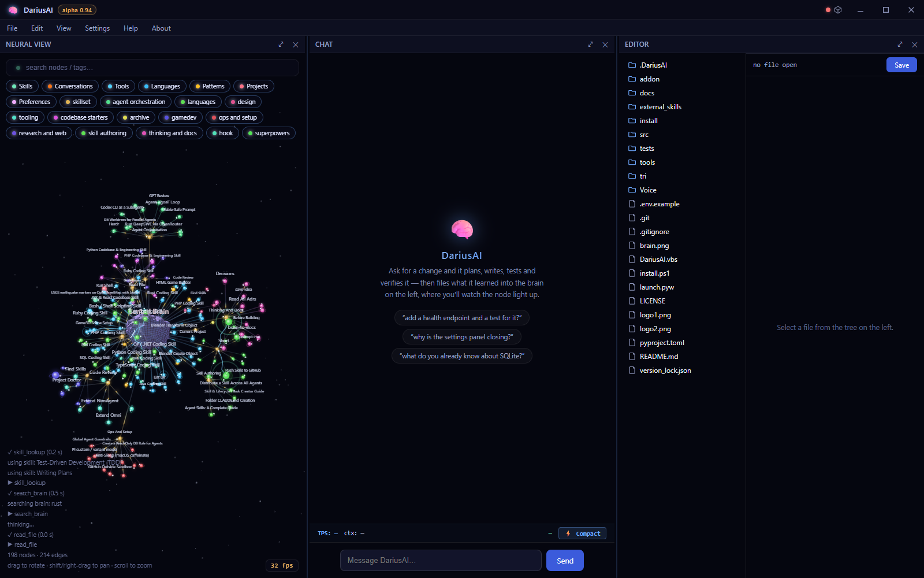Select launch.pyw in the file tree
Screen dimensions: 924x578
tap(657, 287)
